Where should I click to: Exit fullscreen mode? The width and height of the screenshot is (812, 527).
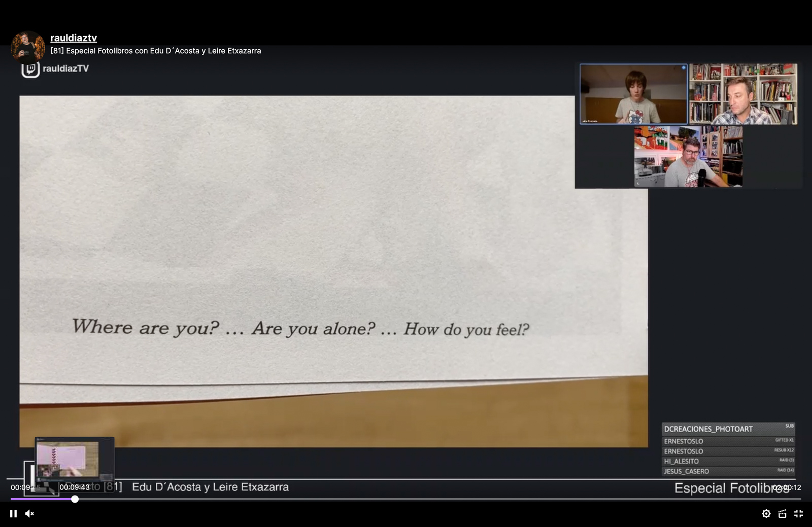click(x=798, y=513)
